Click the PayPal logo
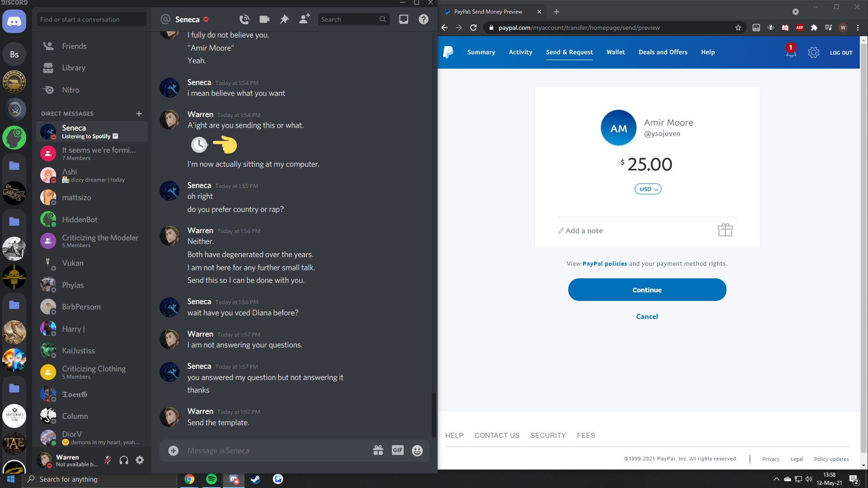 [x=448, y=52]
